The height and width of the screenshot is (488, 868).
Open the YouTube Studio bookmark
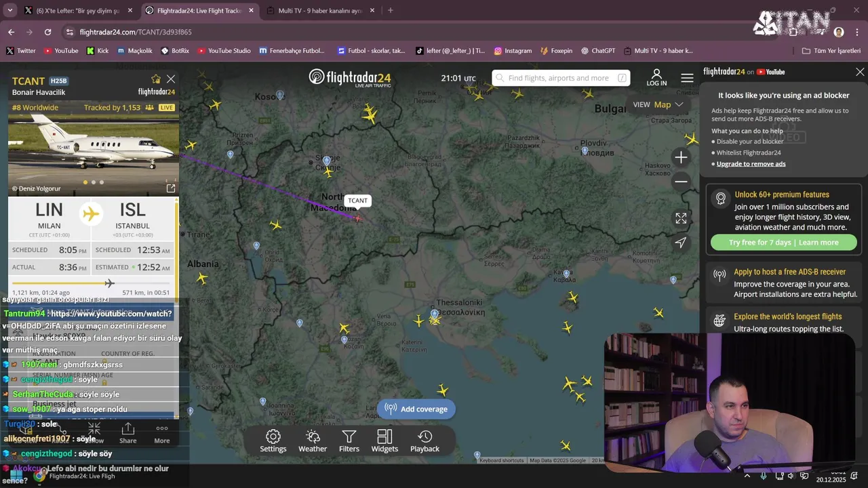224,51
